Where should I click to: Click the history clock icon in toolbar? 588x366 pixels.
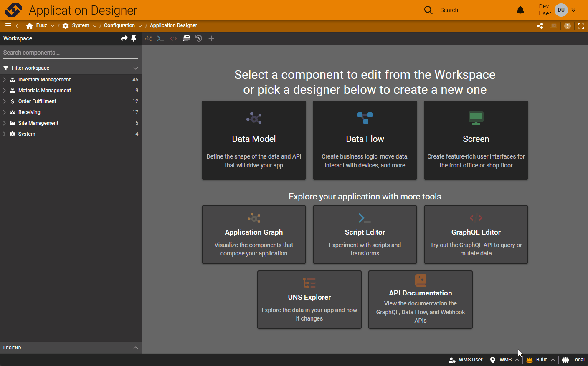[199, 38]
